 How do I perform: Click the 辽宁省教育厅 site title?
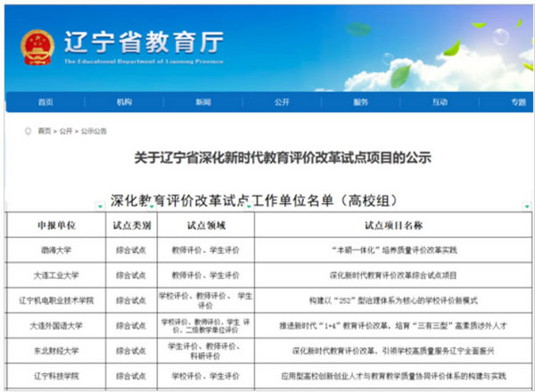[144, 42]
